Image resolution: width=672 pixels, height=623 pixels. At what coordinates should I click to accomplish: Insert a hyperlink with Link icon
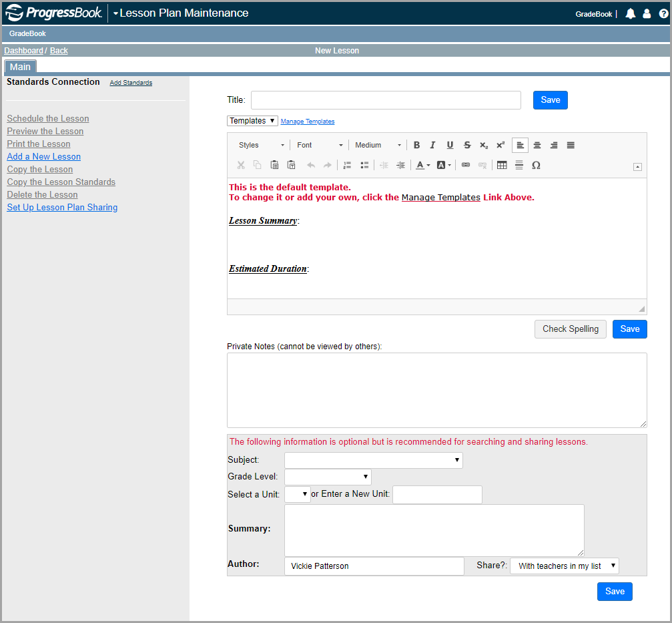pyautogui.click(x=465, y=165)
